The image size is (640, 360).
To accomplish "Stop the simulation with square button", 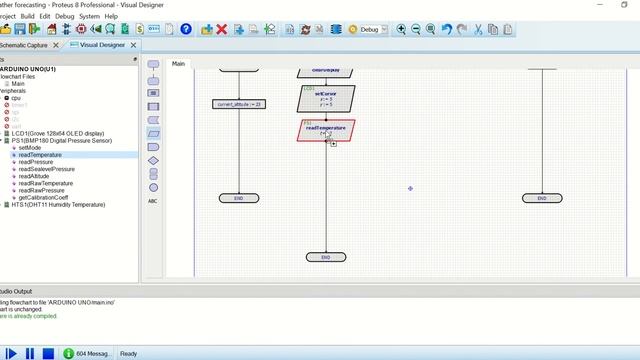I will [x=48, y=353].
